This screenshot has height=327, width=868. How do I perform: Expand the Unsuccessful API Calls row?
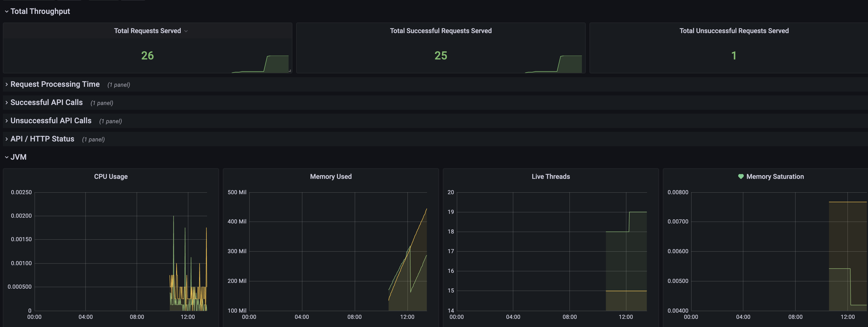click(51, 121)
